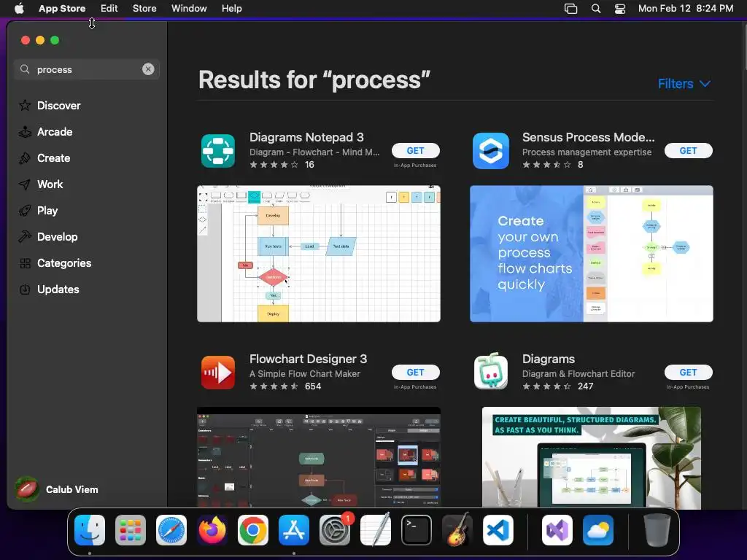
Task: Get the Sensus Process Modeler app
Action: (x=689, y=150)
